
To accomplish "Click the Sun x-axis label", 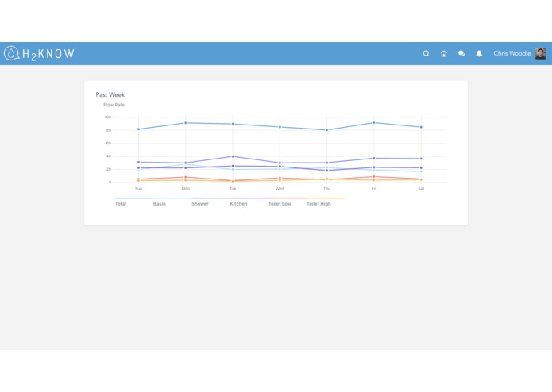I will 138,189.
